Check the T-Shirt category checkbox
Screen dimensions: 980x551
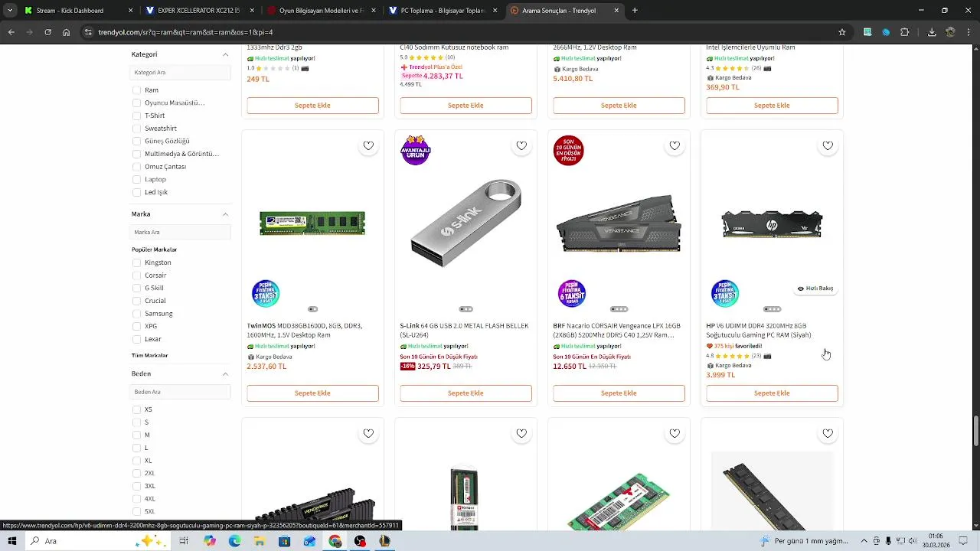coord(136,116)
